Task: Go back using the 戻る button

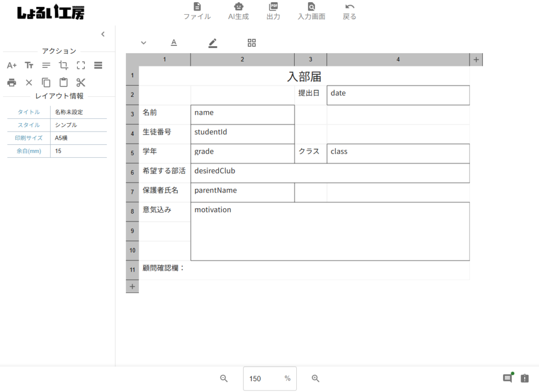Action: pos(350,11)
